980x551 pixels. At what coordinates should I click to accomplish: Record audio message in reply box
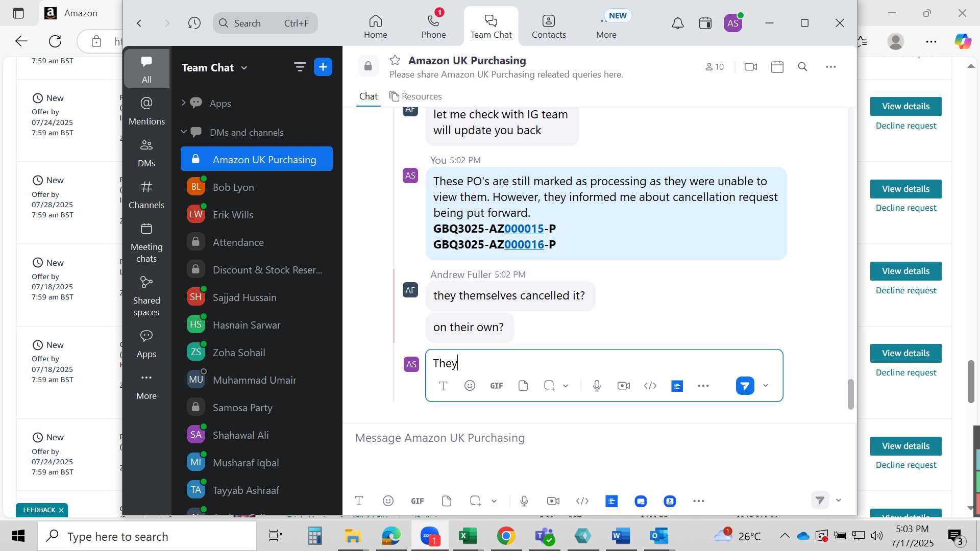point(597,386)
